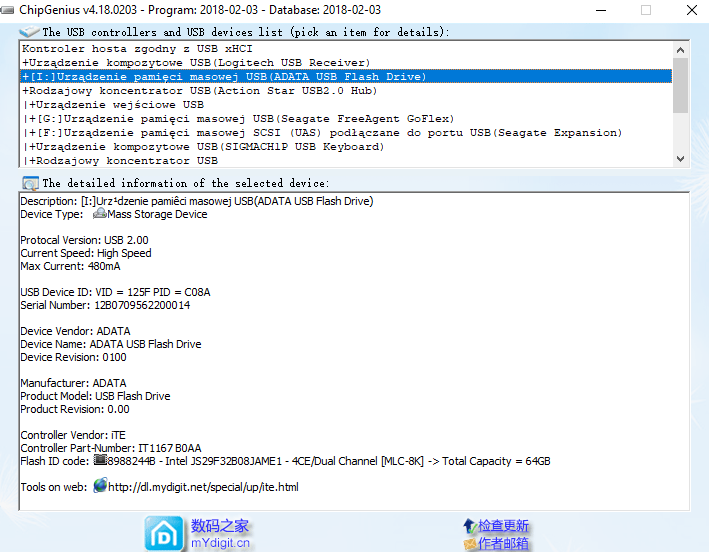
Task: Click the Current Speed: High Speed line
Action: click(x=86, y=253)
